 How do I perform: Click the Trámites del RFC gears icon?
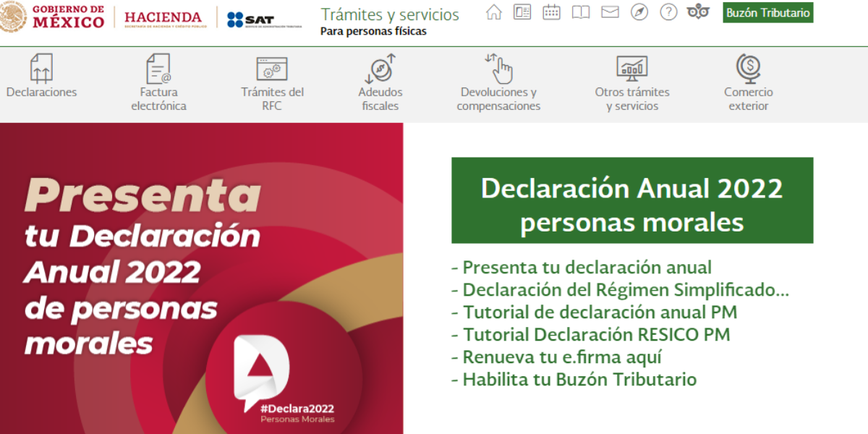tap(272, 69)
